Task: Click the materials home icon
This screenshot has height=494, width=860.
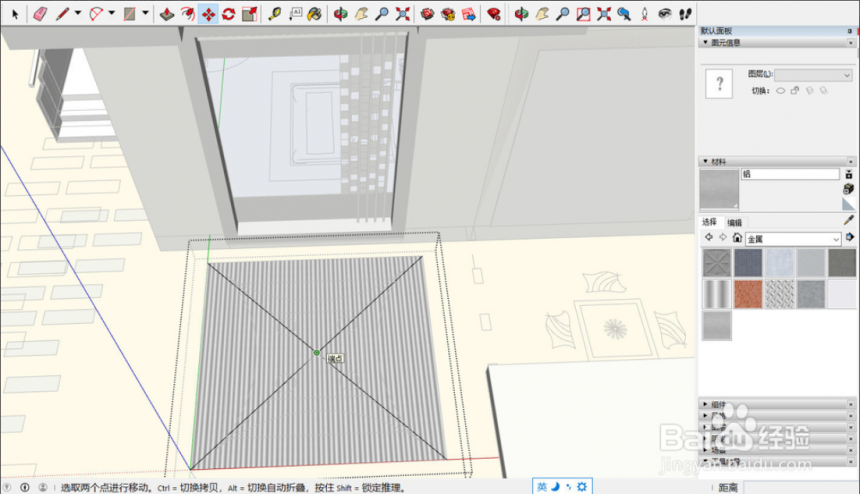Action: coord(737,237)
